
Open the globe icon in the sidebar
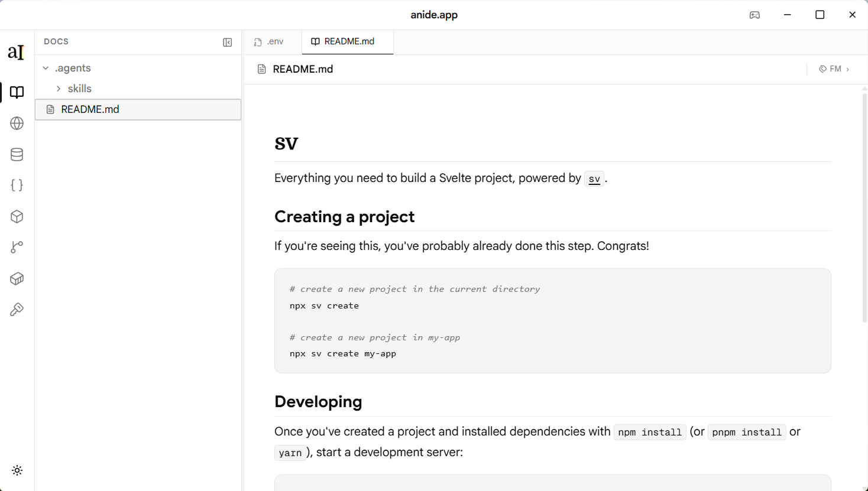[x=17, y=123]
